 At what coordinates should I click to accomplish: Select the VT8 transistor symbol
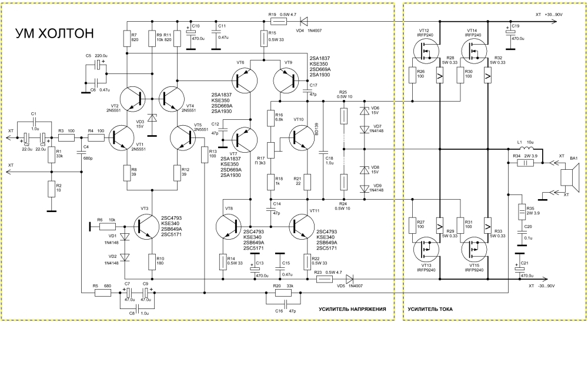click(x=229, y=227)
